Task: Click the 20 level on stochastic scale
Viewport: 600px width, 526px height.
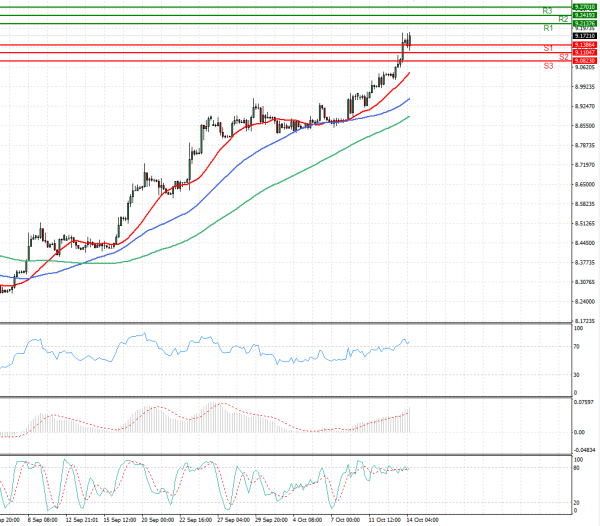Action: tap(577, 503)
